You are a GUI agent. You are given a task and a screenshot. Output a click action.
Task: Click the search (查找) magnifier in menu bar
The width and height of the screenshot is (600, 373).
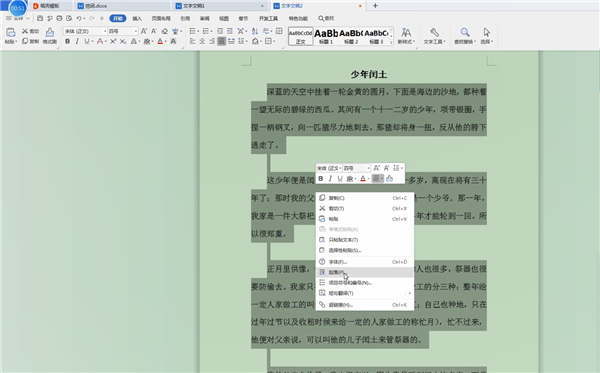[326, 18]
